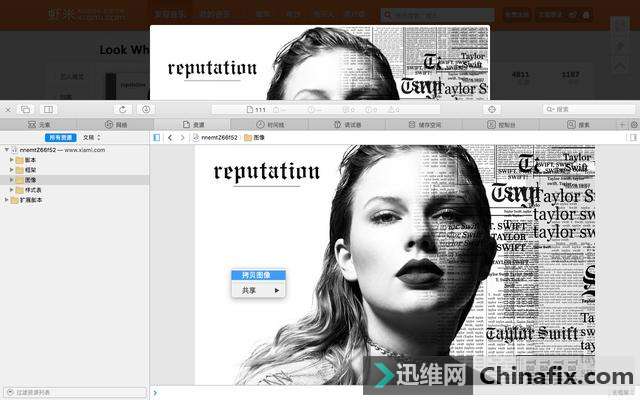The height and width of the screenshot is (400, 640).
Task: Click the console prompt chevron
Action: coord(155,393)
